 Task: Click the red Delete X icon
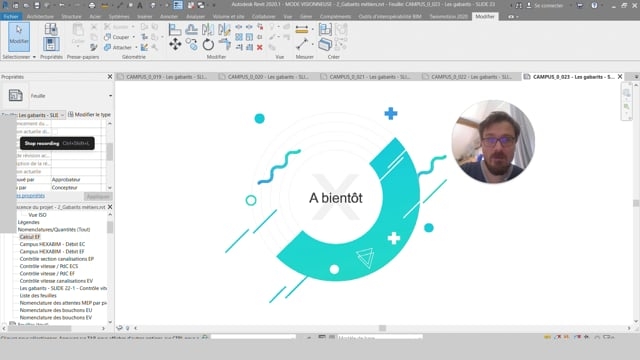click(260, 47)
